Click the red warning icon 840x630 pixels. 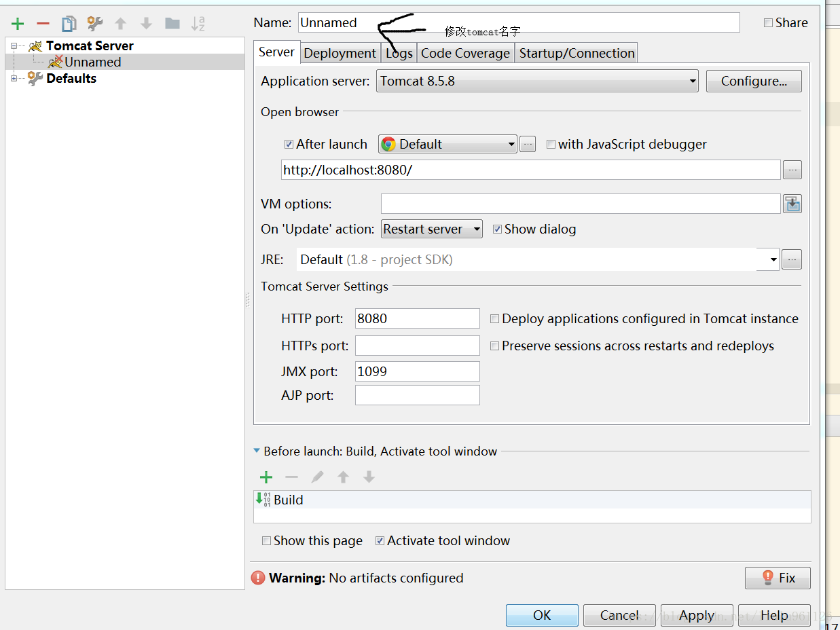(x=258, y=578)
